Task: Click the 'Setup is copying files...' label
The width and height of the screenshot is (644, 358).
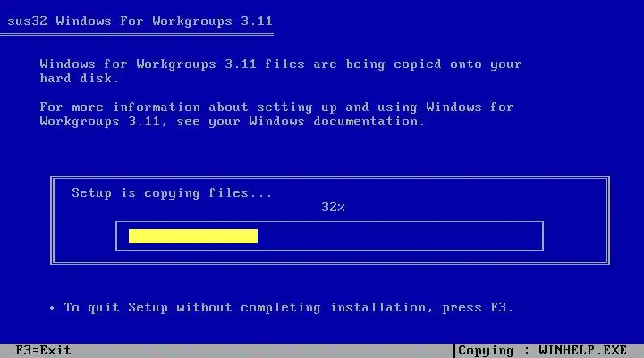Action: [172, 192]
